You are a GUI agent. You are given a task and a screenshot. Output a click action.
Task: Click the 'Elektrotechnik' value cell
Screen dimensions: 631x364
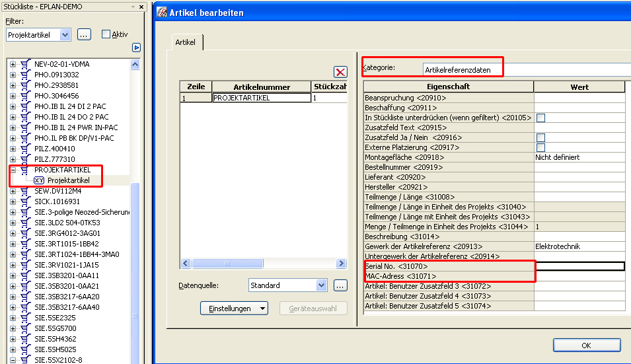tap(579, 246)
